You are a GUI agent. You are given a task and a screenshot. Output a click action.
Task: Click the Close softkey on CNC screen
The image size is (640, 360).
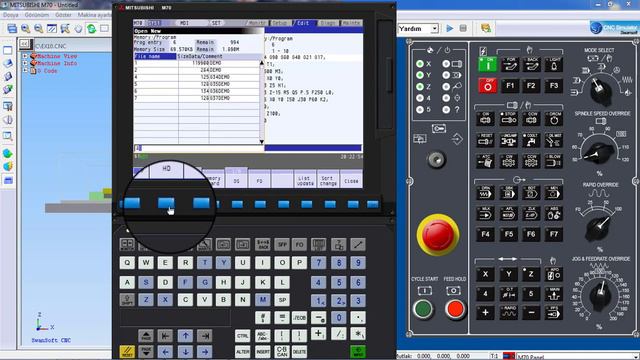351,180
